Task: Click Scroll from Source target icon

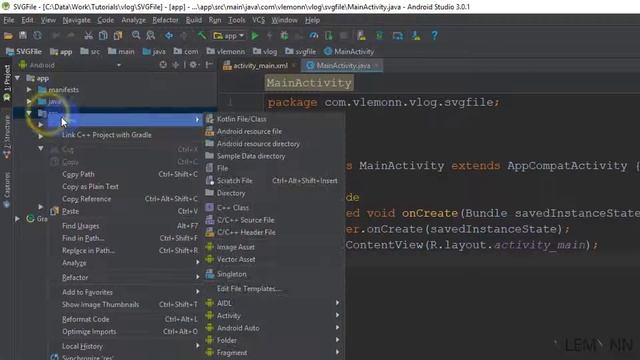Action: tap(163, 65)
